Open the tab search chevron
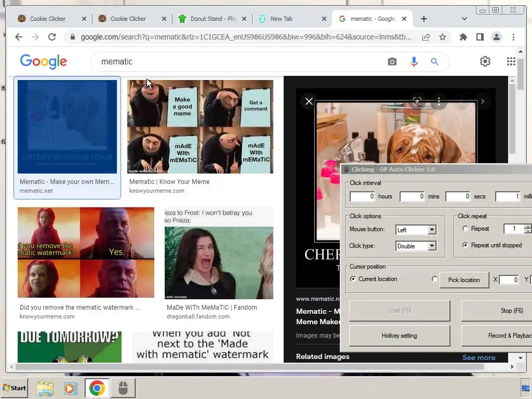The image size is (532, 399). click(x=464, y=19)
